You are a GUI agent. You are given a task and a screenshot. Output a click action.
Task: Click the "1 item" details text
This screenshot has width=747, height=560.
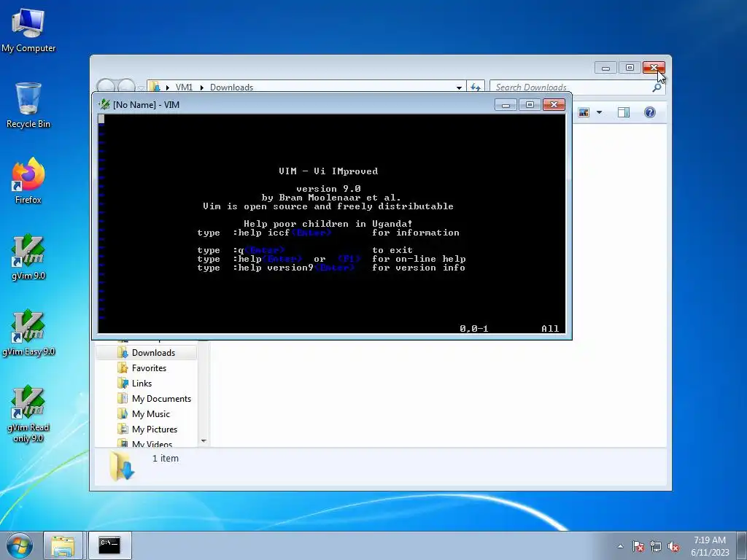166,458
